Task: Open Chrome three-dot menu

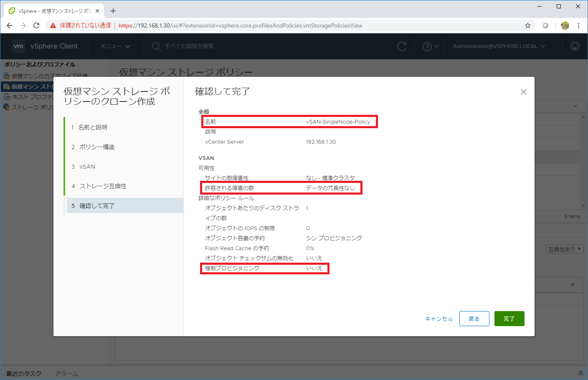Action: (578, 25)
